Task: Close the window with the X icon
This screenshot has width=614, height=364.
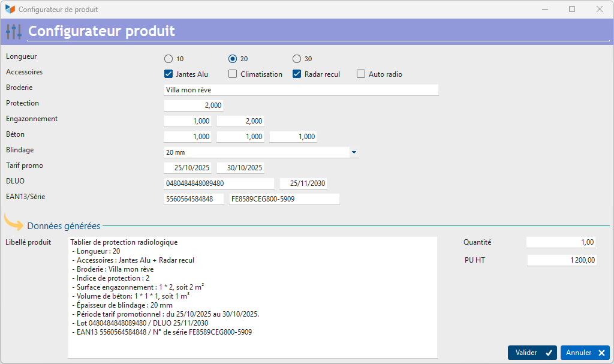Action: pos(599,10)
